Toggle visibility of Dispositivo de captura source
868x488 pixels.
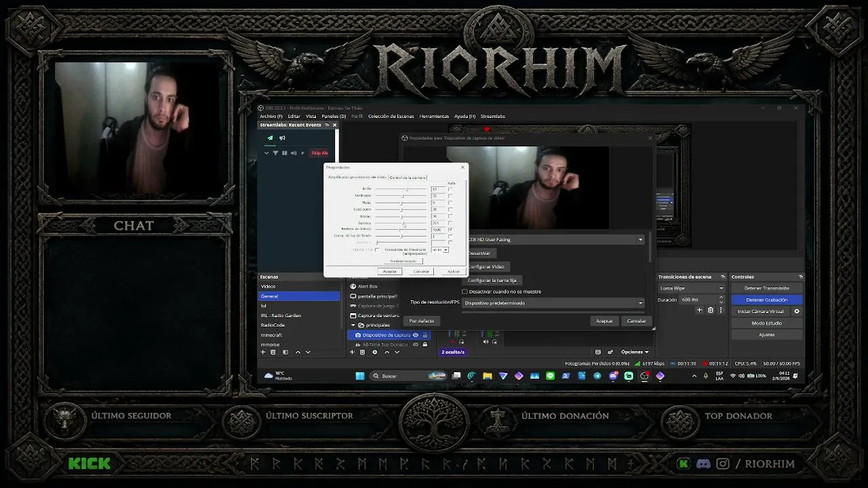click(x=416, y=335)
